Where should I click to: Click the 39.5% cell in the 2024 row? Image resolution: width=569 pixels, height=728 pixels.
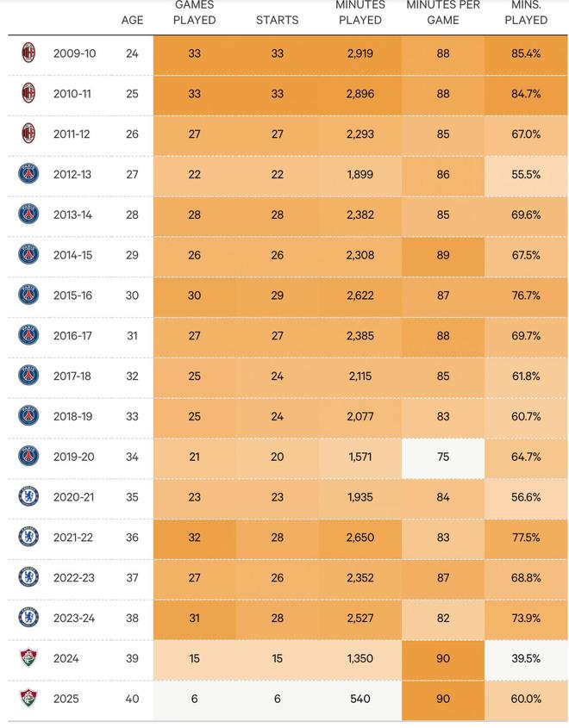[x=526, y=658]
